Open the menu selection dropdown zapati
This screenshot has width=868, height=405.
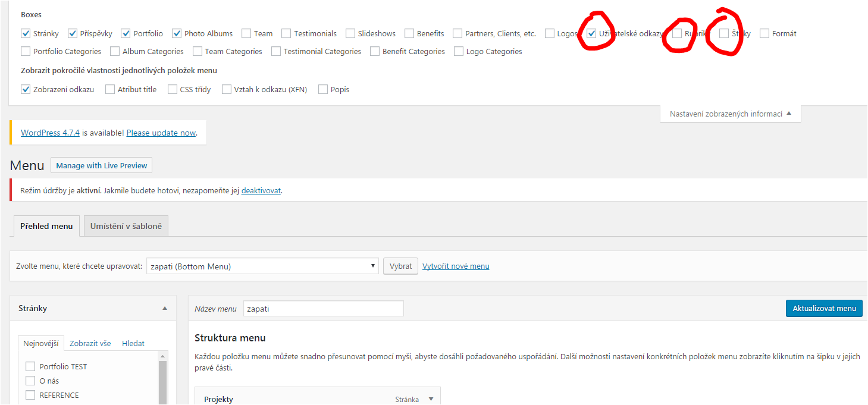(x=262, y=266)
